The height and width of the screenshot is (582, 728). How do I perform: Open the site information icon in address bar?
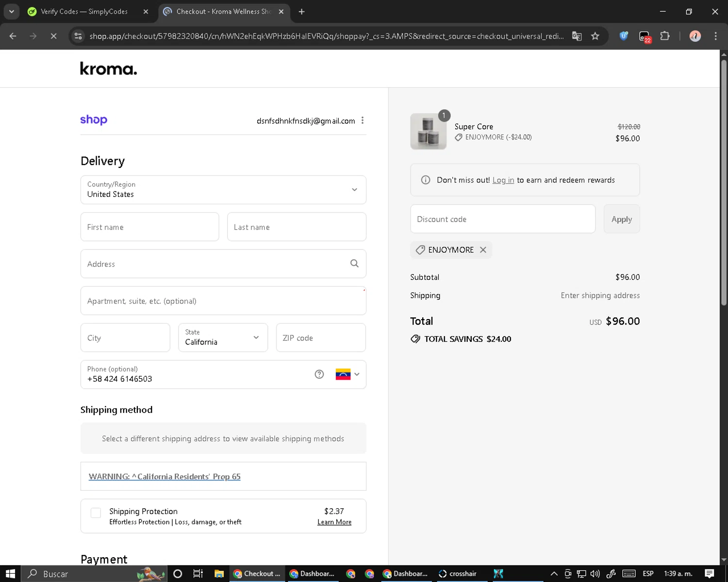(x=78, y=36)
